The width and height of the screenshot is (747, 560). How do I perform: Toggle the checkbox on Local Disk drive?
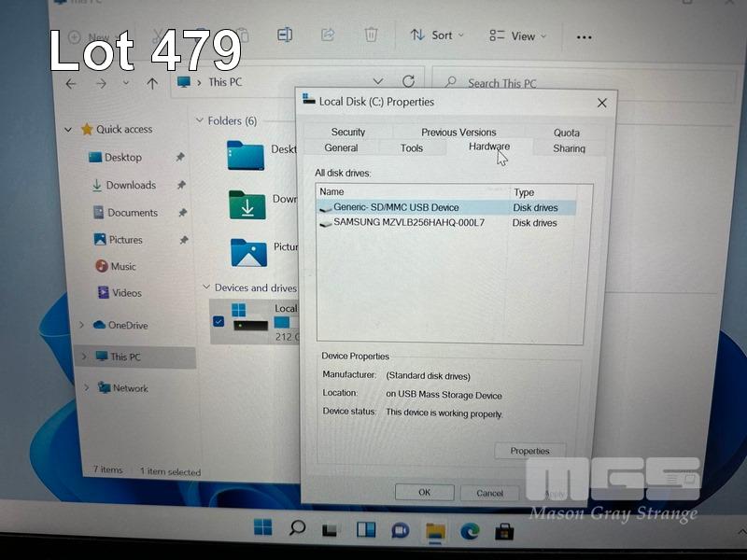[218, 322]
